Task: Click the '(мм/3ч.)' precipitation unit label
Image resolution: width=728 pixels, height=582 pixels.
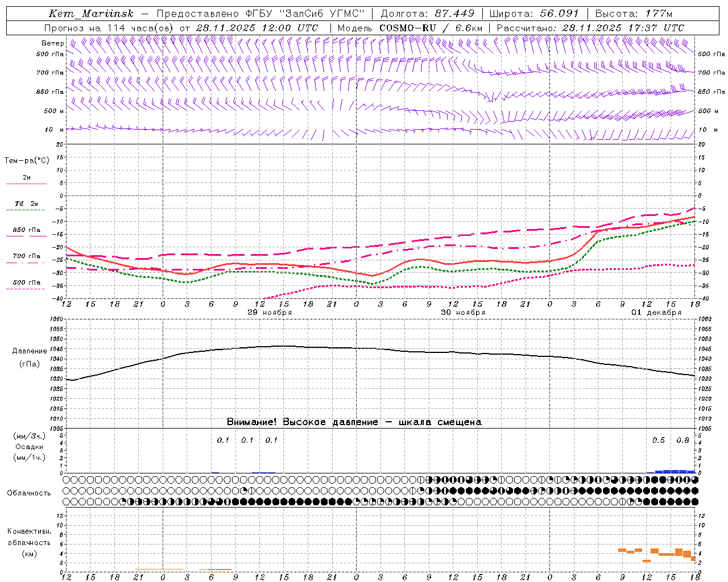Action: 30,436
